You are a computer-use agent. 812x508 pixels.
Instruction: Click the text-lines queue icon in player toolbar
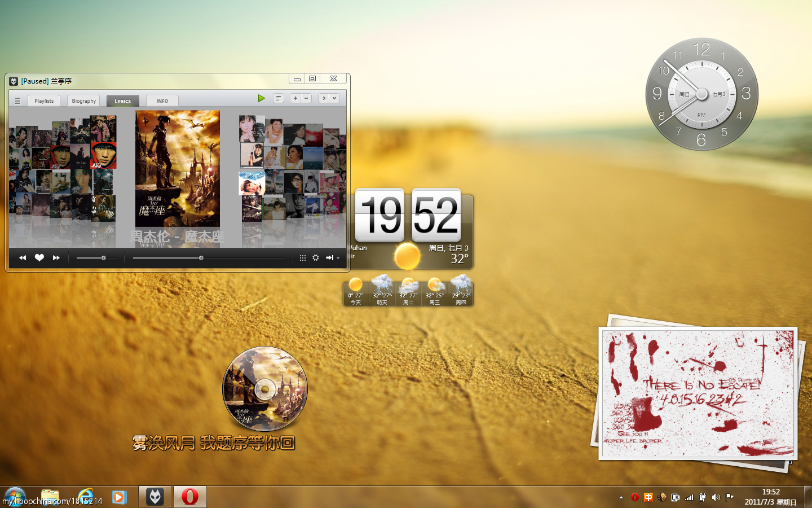click(x=279, y=98)
